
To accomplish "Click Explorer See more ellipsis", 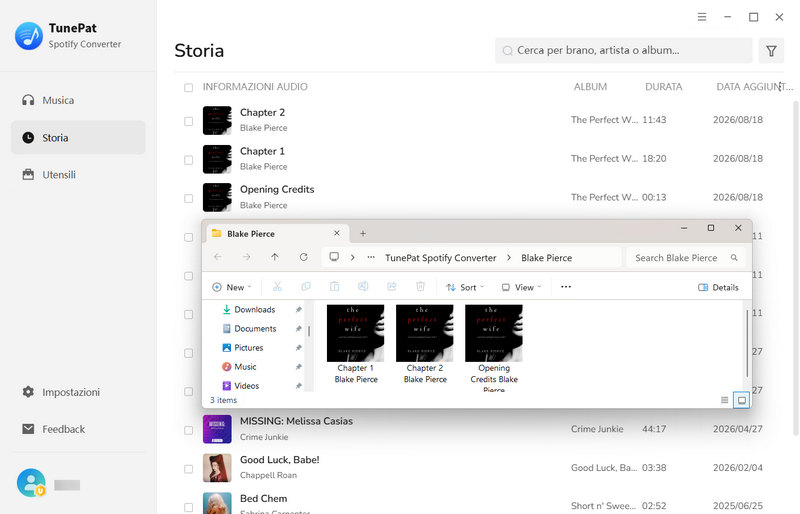I will pyautogui.click(x=566, y=287).
